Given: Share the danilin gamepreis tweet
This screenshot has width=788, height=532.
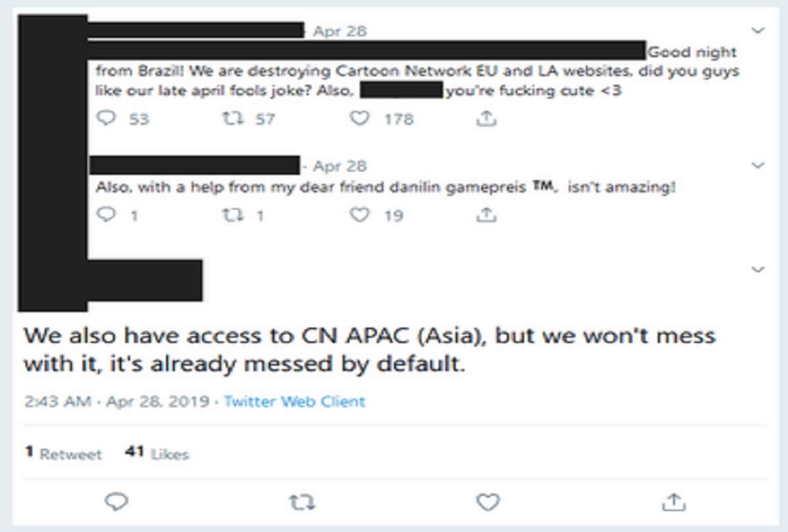Looking at the screenshot, I should pos(485,215).
